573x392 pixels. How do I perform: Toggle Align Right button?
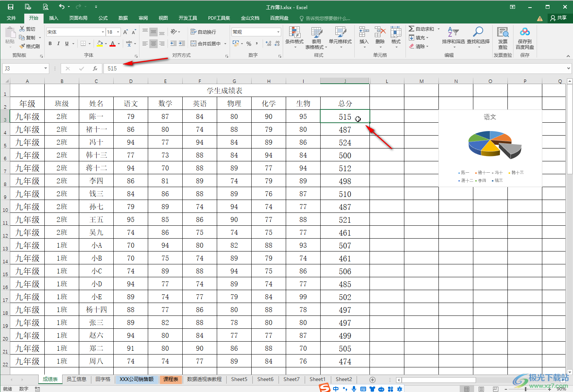(162, 44)
